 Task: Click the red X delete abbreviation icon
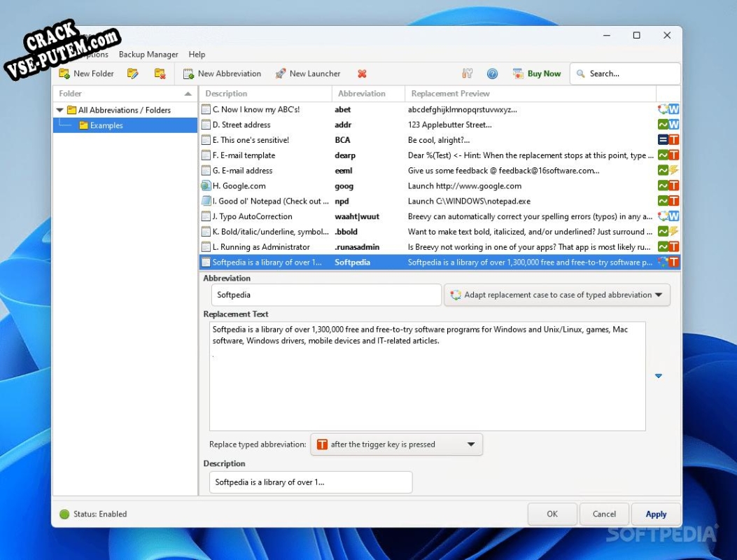pos(362,73)
